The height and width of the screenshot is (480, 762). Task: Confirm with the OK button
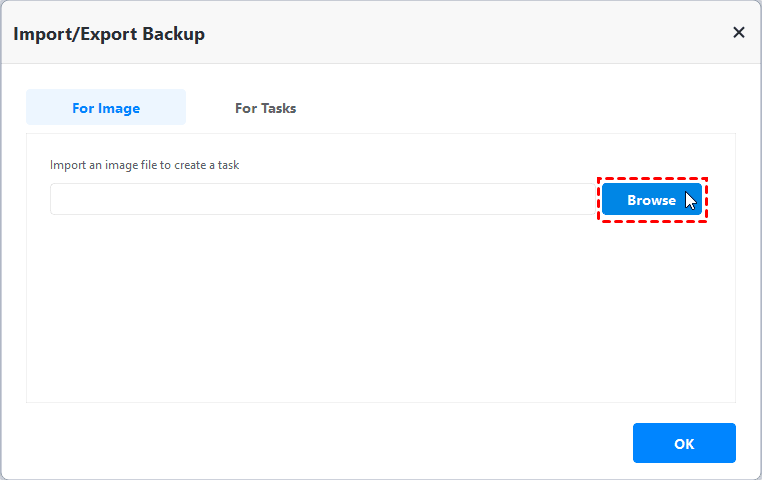[x=684, y=443]
